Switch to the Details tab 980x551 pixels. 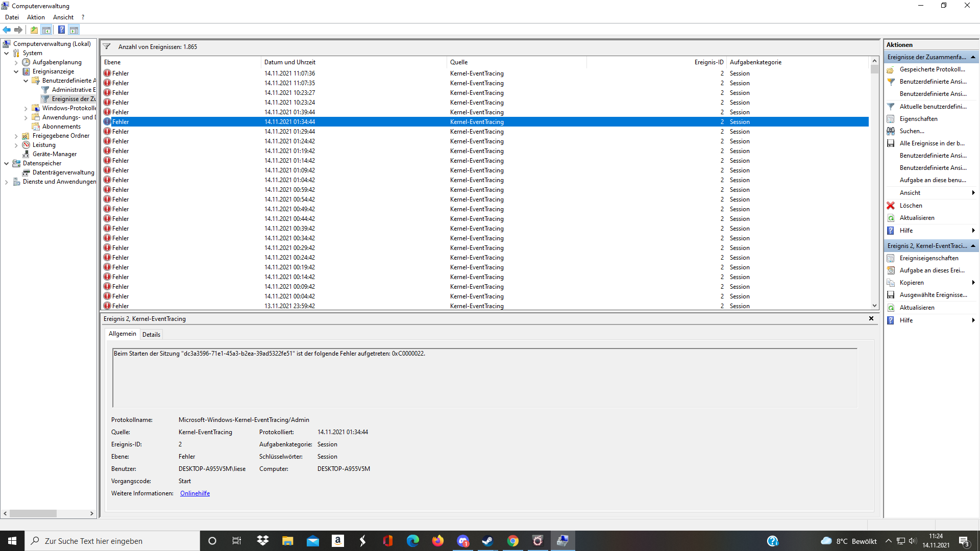click(151, 335)
